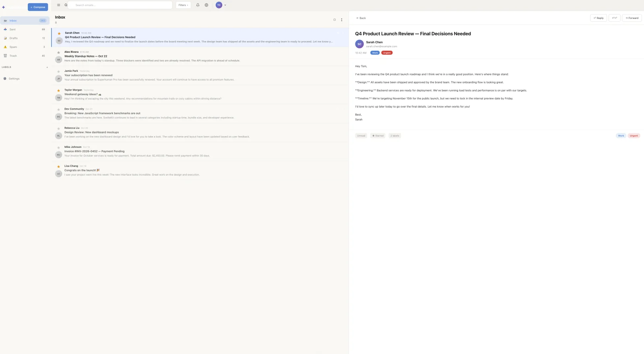Screen dimensions: 644x354
Task: Click the TC profile avatar
Action: tap(219, 5)
